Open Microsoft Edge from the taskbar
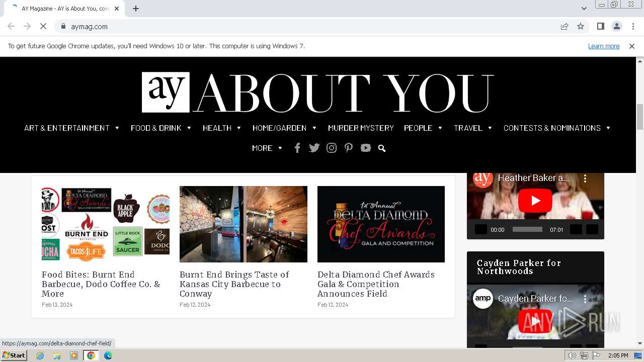The width and height of the screenshot is (644, 362). [x=108, y=355]
